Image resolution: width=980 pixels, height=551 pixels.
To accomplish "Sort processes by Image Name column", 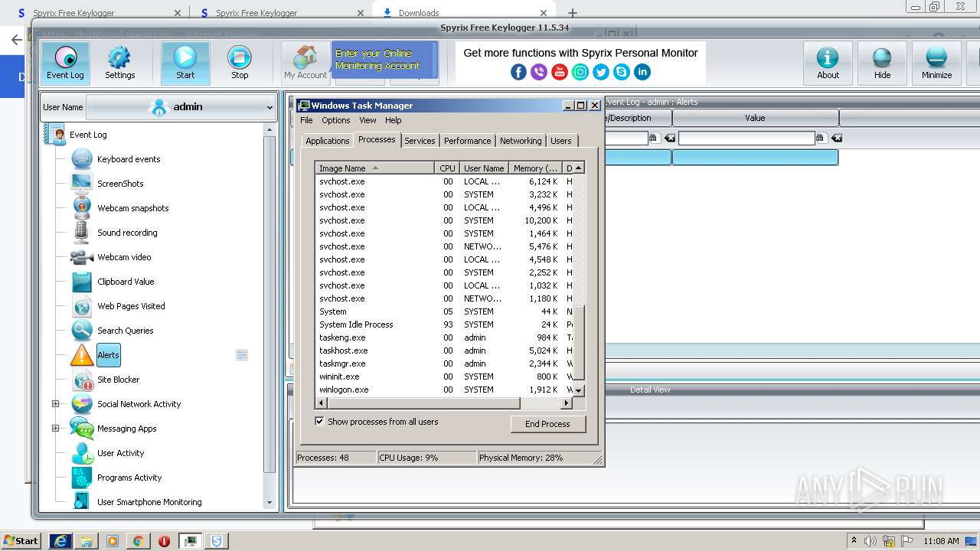I will pyautogui.click(x=375, y=168).
